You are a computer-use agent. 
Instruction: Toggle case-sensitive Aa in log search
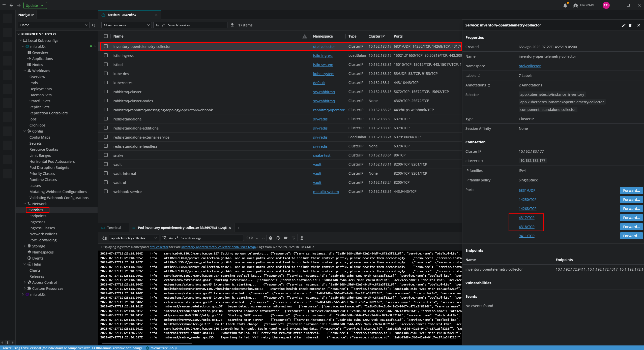171,238
